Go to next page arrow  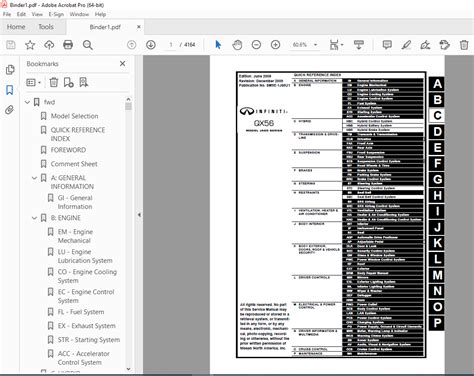(151, 45)
